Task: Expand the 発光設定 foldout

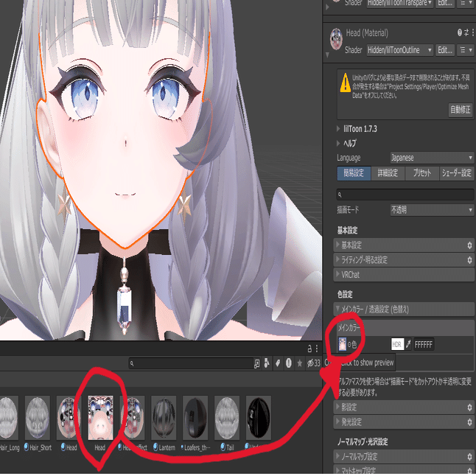Action: 337,421
